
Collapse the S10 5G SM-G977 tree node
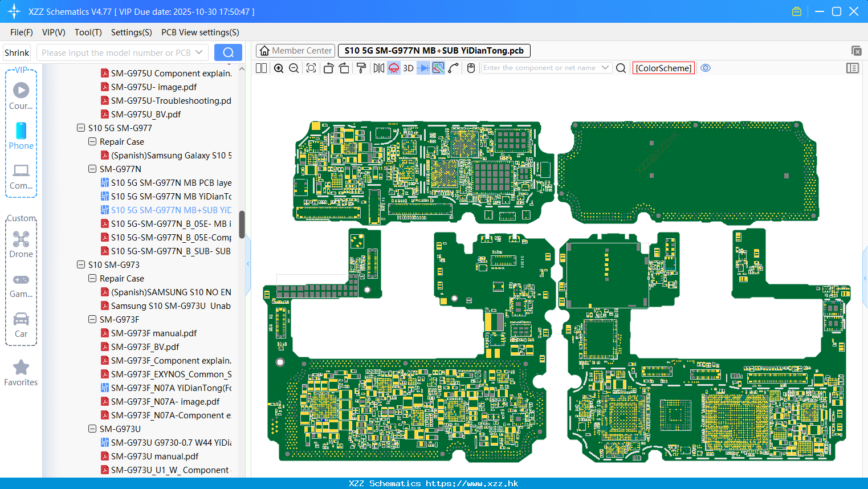[x=81, y=128]
